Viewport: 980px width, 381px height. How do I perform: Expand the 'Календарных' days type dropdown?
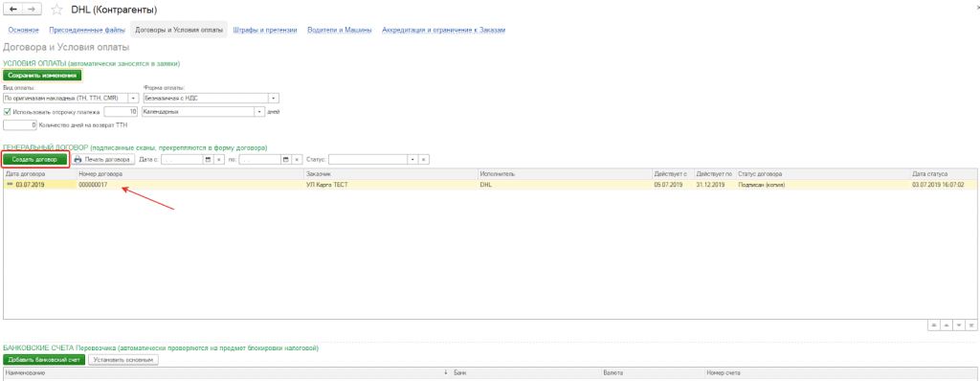click(x=259, y=112)
